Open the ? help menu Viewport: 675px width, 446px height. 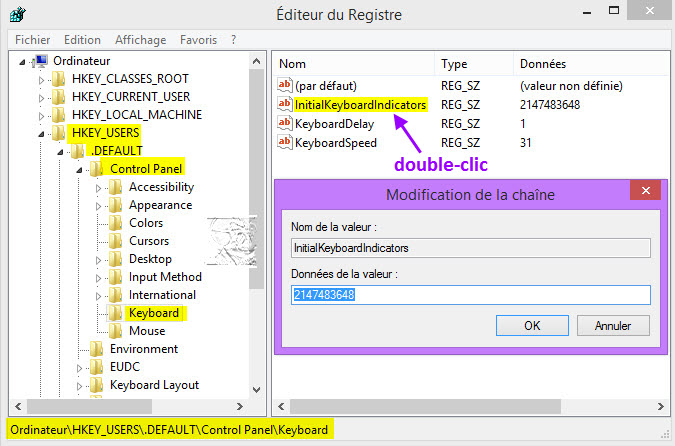tap(233, 40)
